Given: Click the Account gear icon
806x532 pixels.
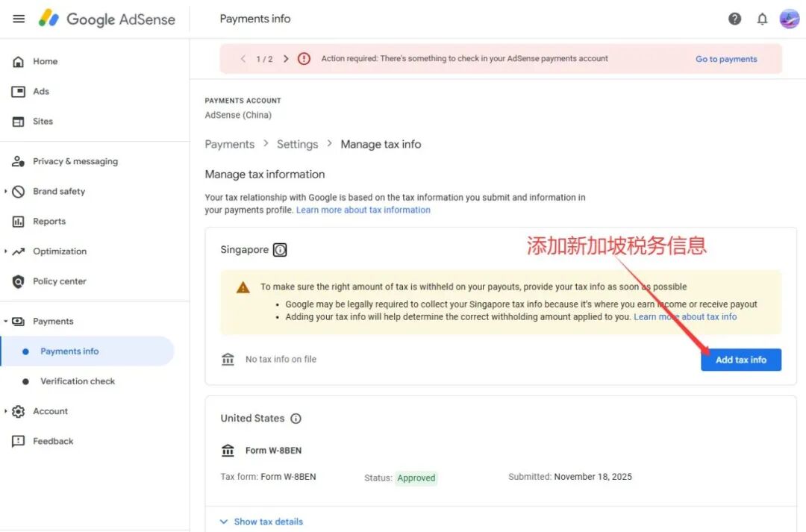Looking at the screenshot, I should (18, 411).
